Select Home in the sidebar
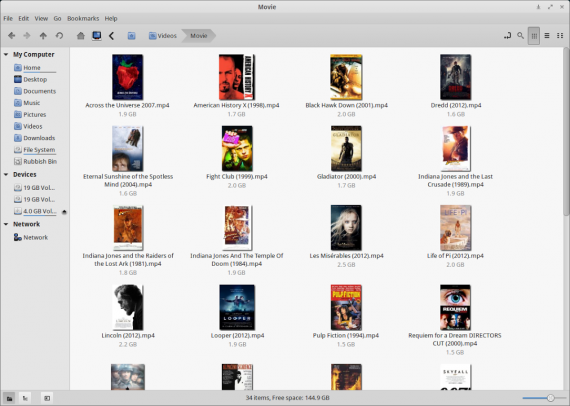570x406 pixels. pos(35,68)
